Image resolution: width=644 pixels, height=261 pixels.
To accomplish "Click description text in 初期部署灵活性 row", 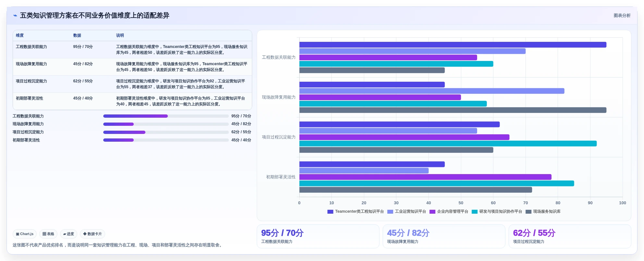I will point(180,101).
